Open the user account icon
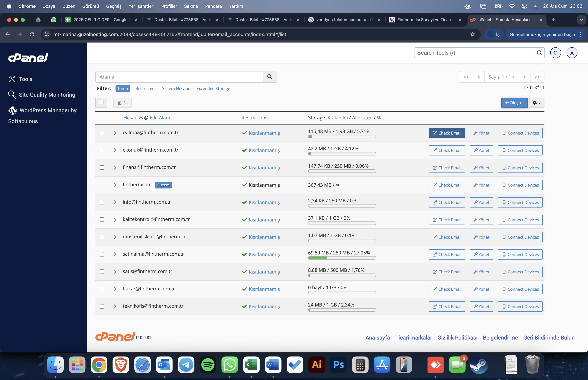Image resolution: width=588 pixels, height=380 pixels. (572, 53)
